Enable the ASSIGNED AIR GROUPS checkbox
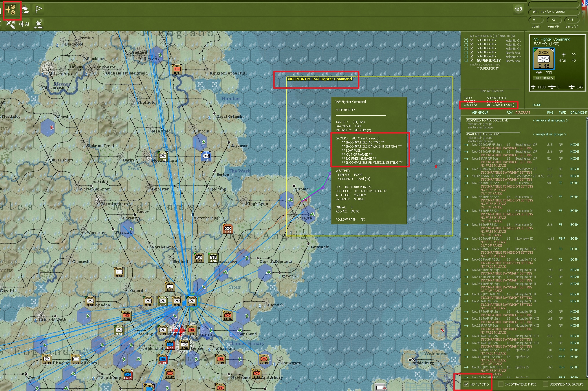The width and height of the screenshot is (588, 391). (x=545, y=384)
